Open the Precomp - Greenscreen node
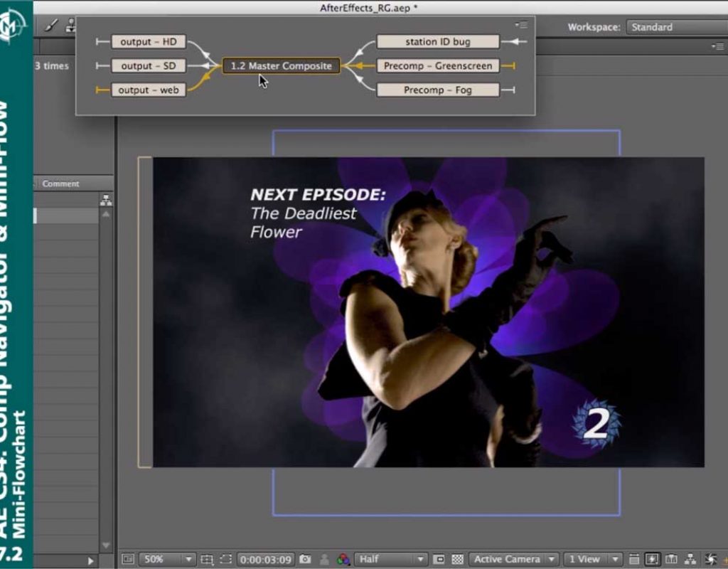The height and width of the screenshot is (569, 728). click(x=438, y=66)
